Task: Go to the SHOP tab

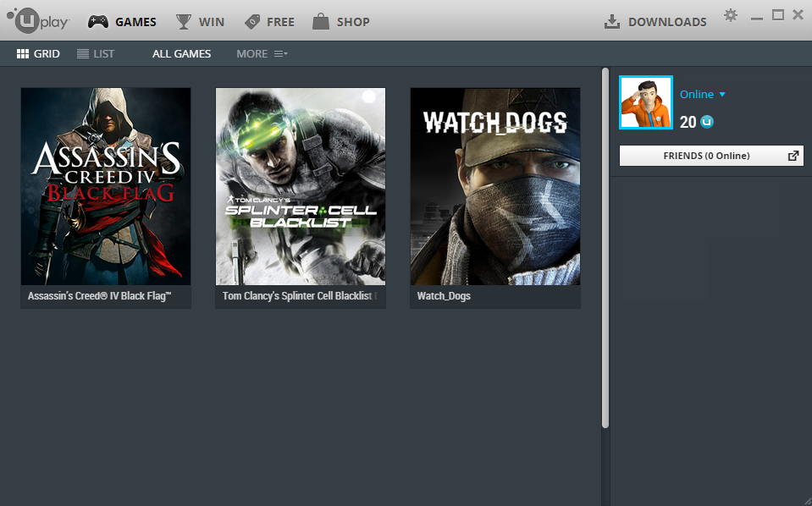Action: [x=341, y=22]
